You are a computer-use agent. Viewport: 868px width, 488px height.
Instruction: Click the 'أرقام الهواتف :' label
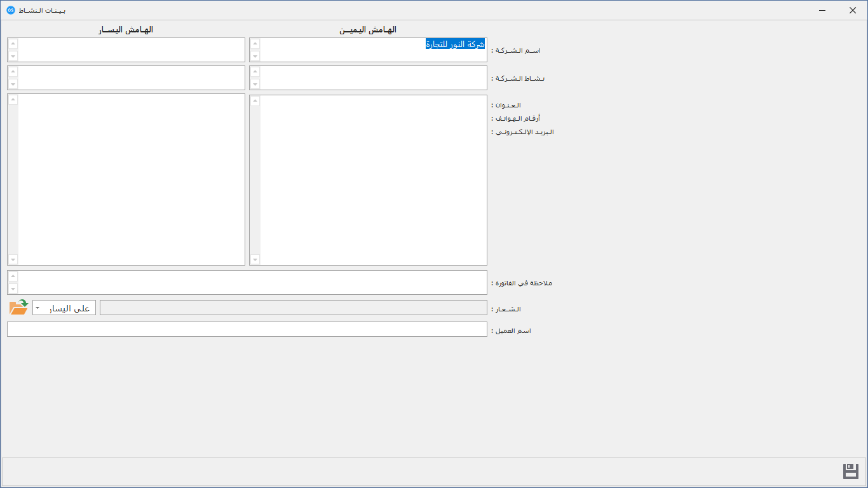point(515,118)
